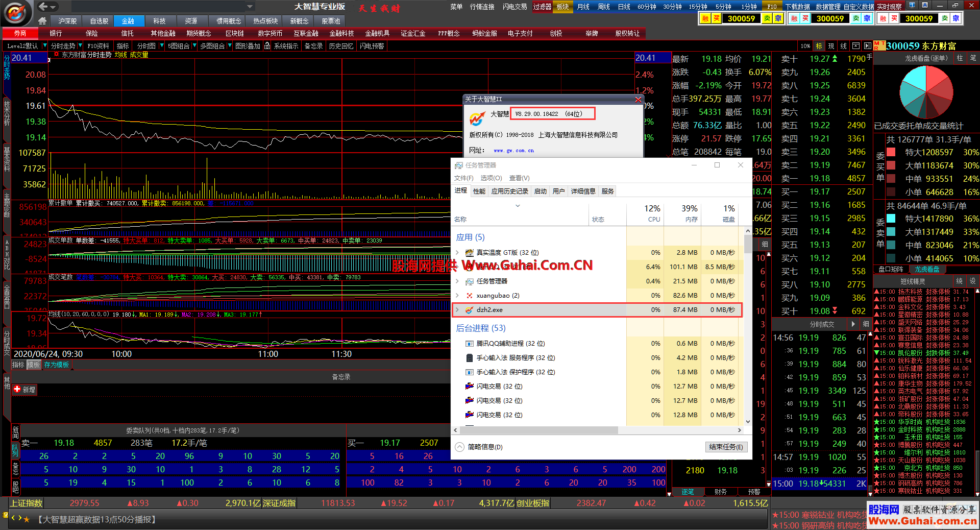Expand xuangubao (2) row in Task Manager
The height and width of the screenshot is (530, 980).
click(x=457, y=296)
